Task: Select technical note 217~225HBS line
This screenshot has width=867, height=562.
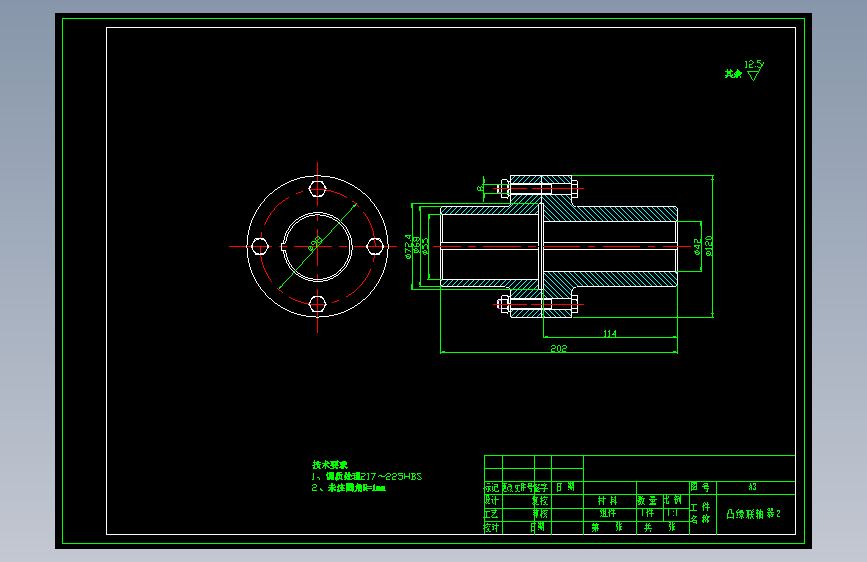Action: point(367,476)
